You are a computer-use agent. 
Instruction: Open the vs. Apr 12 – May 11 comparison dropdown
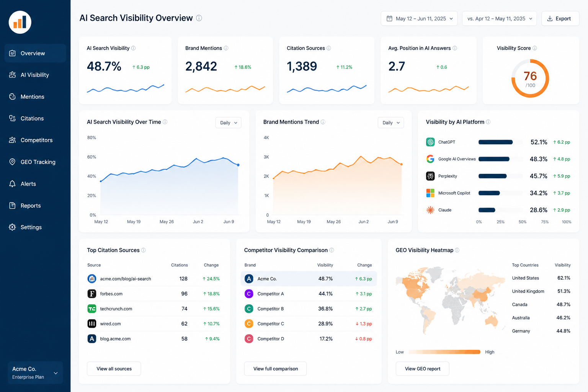[x=500, y=18]
